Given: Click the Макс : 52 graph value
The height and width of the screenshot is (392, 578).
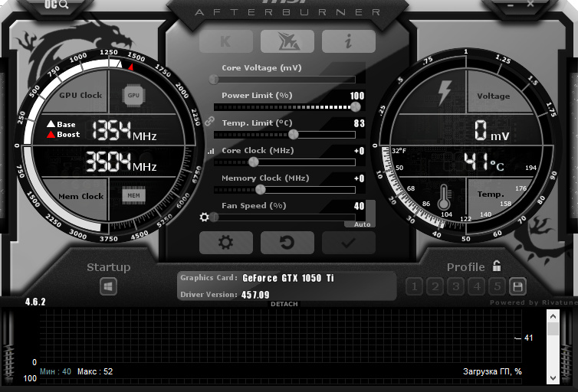Looking at the screenshot, I should coord(95,371).
